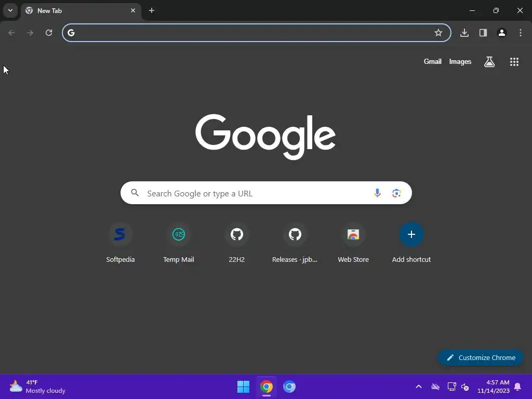Open the Temp Mail shortcut
Image resolution: width=532 pixels, height=399 pixels.
tap(179, 243)
